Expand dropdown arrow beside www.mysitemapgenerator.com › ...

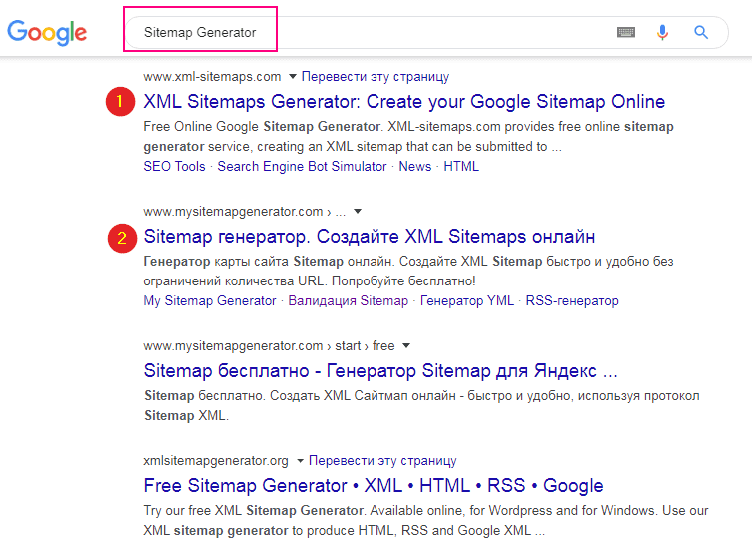(x=358, y=211)
